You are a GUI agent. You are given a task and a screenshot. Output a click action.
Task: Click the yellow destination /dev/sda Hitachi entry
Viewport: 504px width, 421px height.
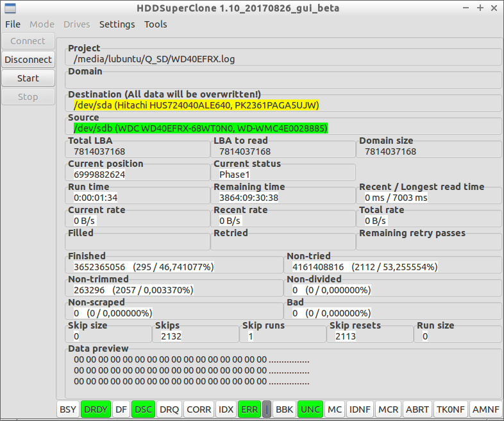click(196, 105)
